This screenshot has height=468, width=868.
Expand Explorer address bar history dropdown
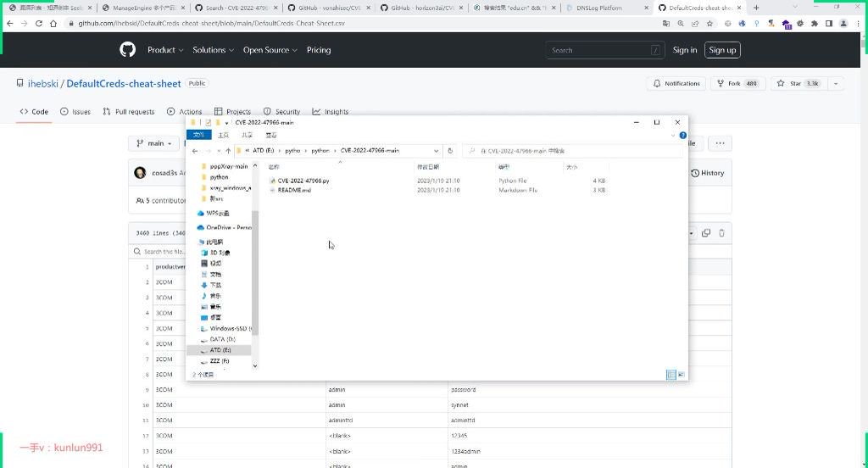click(437, 151)
